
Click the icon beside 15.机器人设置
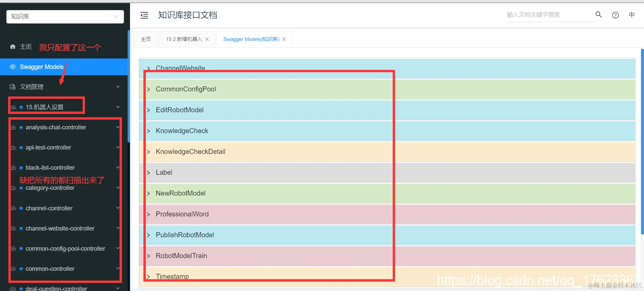13,107
